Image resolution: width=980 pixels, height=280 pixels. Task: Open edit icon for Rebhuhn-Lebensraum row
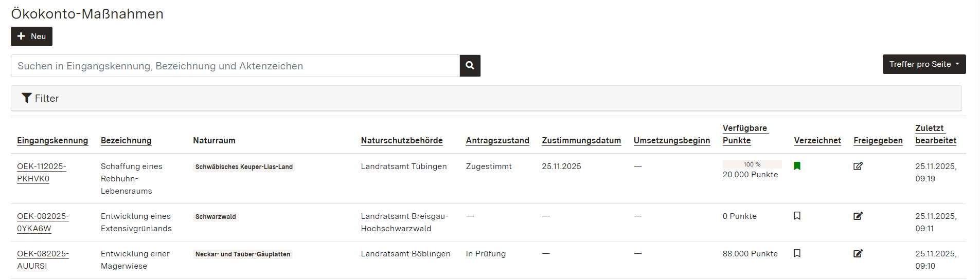(x=858, y=166)
